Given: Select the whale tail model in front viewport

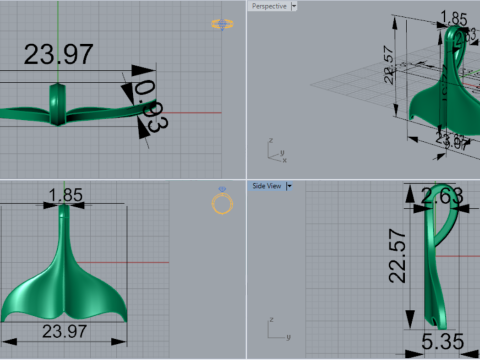Looking at the screenshot, I should (64, 263).
